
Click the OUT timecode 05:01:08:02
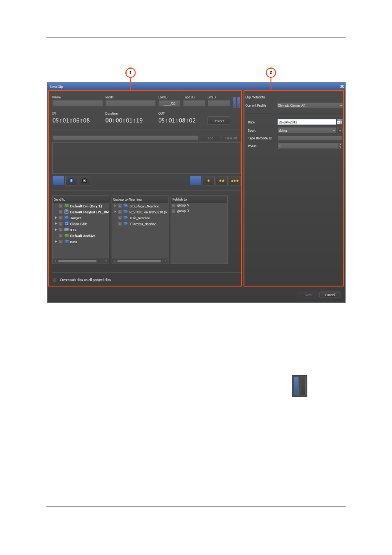pyautogui.click(x=177, y=121)
